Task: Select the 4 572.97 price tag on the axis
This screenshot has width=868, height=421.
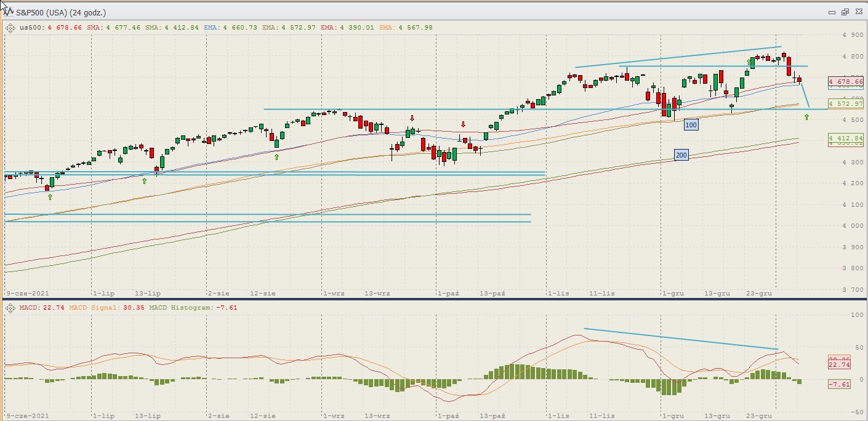Action: tap(846, 103)
